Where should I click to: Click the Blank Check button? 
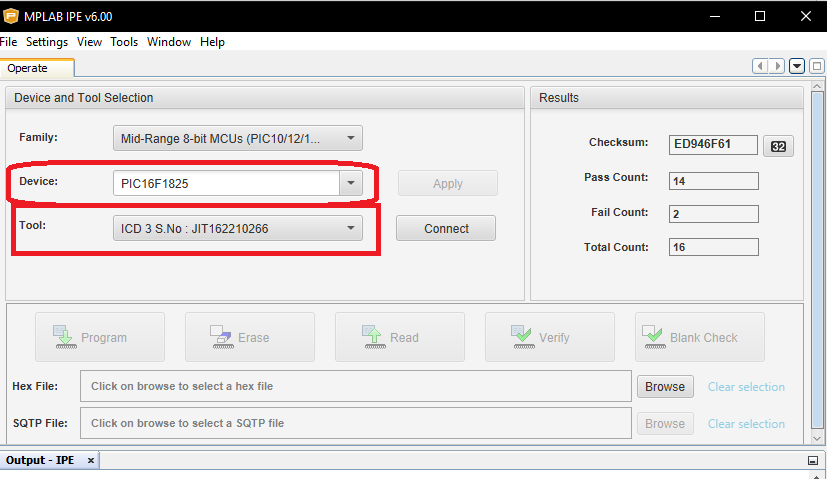699,337
